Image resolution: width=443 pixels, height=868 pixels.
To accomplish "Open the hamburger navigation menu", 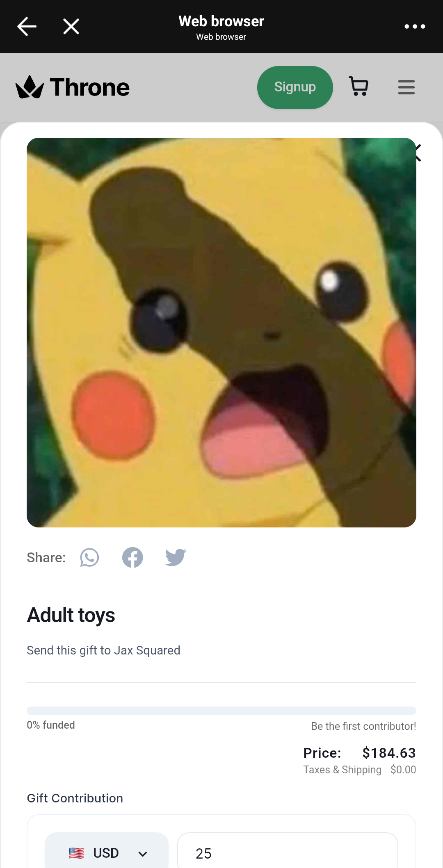I will coord(406,87).
